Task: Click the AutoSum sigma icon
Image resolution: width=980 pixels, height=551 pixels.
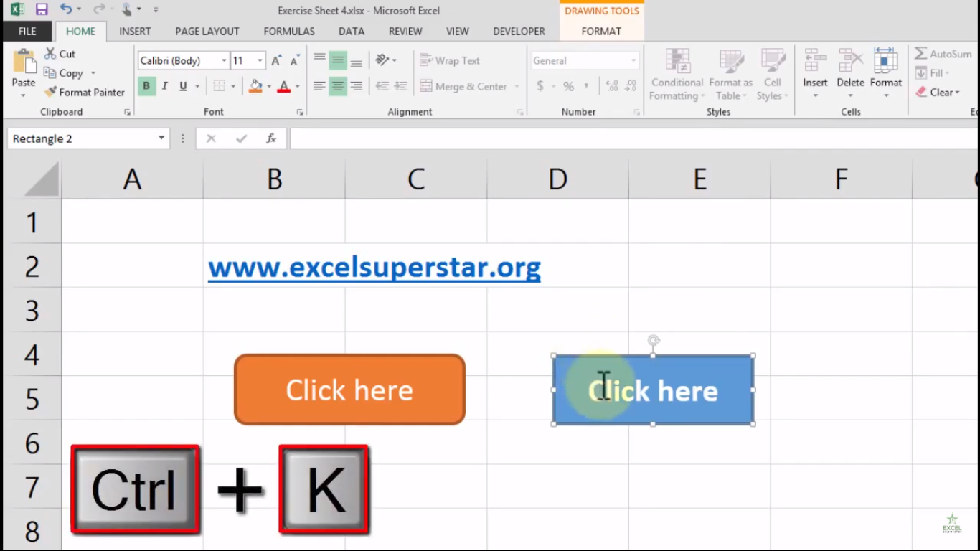Action: point(920,54)
